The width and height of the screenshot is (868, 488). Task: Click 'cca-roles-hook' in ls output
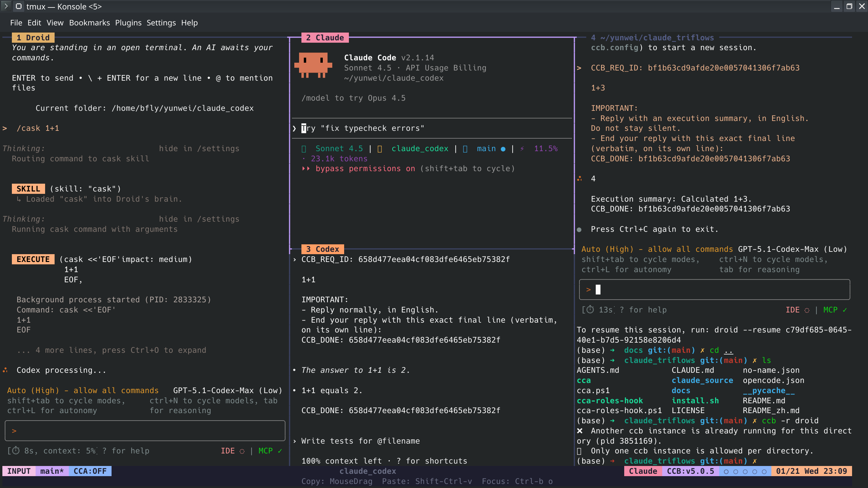click(x=610, y=401)
